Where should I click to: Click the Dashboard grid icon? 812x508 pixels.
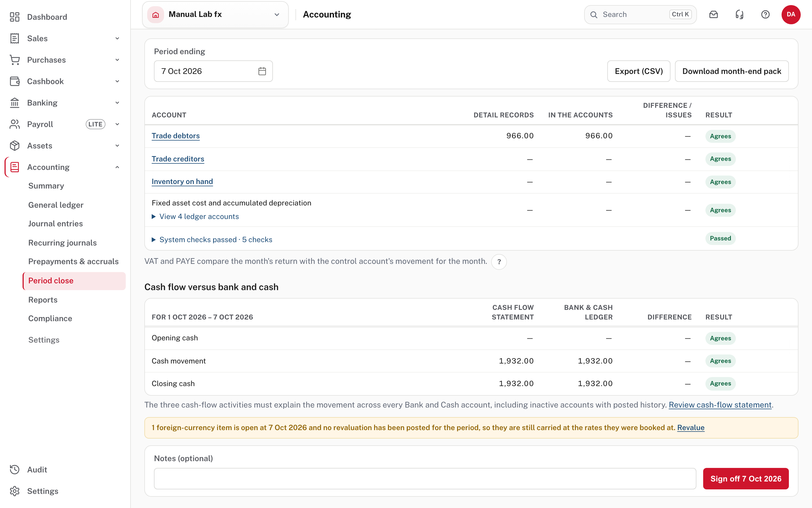[x=14, y=17]
